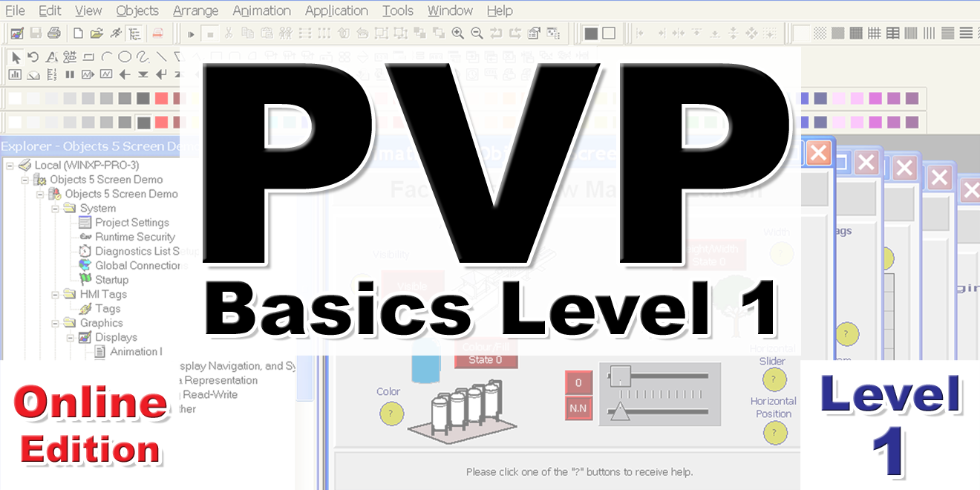Choose the Ellipse drawing tool
Viewport: 980px width, 490px height.
point(124,57)
